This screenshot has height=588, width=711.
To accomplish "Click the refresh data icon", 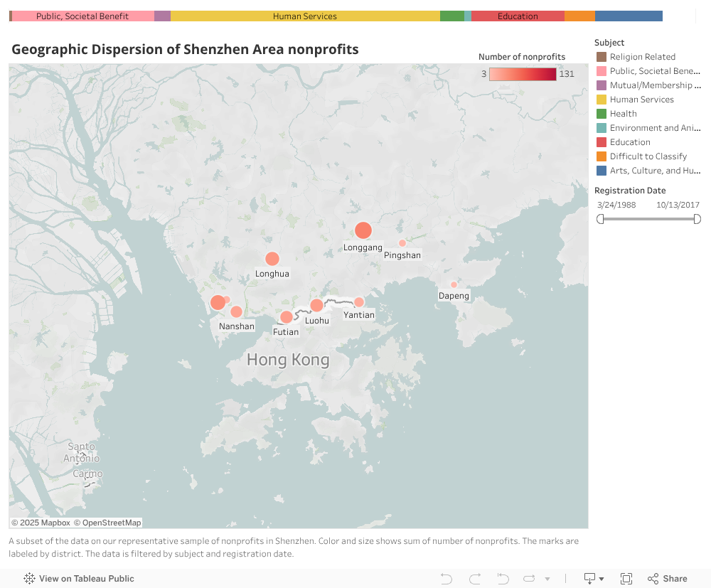I will click(530, 578).
